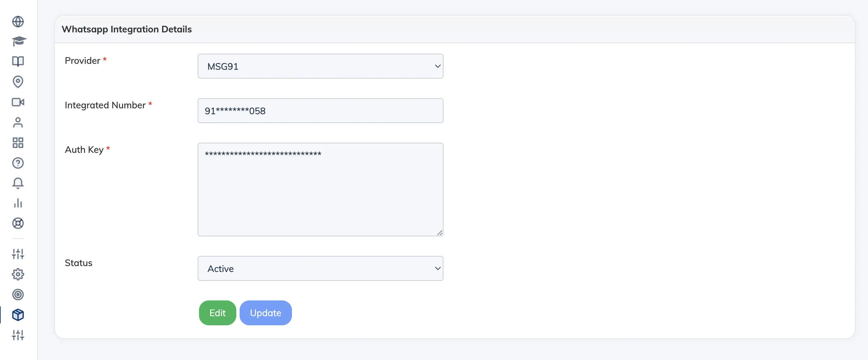
Task: Expand the Provider dropdown showing MSG91
Action: coord(320,66)
